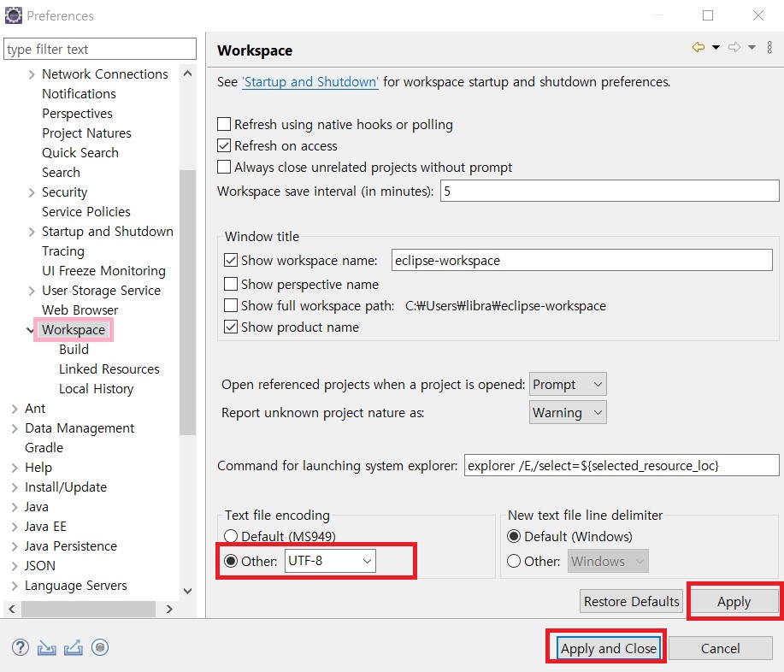
Task: Click the Help question mark icon
Action: click(x=20, y=647)
